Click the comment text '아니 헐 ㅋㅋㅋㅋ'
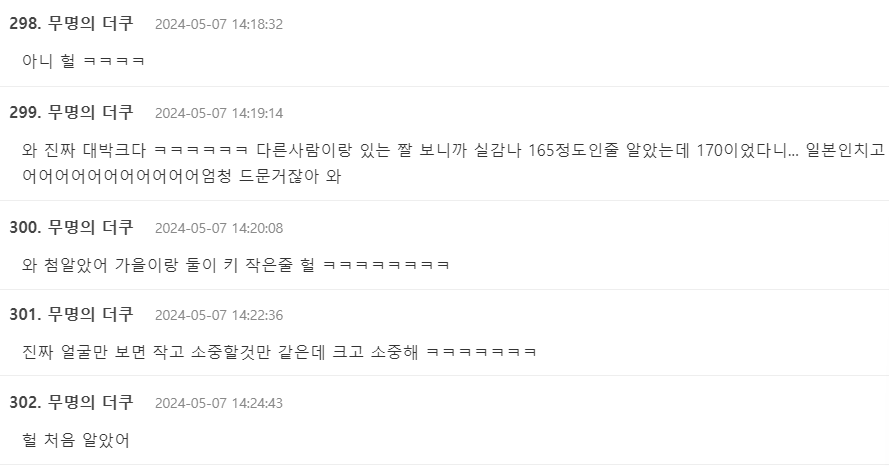Viewport: 889px width, 466px height. pos(83,61)
